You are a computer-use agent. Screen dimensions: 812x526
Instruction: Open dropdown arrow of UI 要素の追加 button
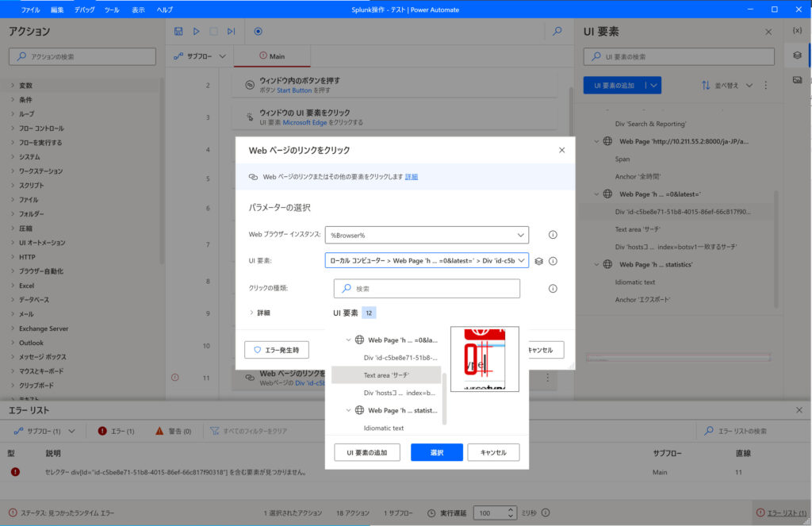(653, 86)
